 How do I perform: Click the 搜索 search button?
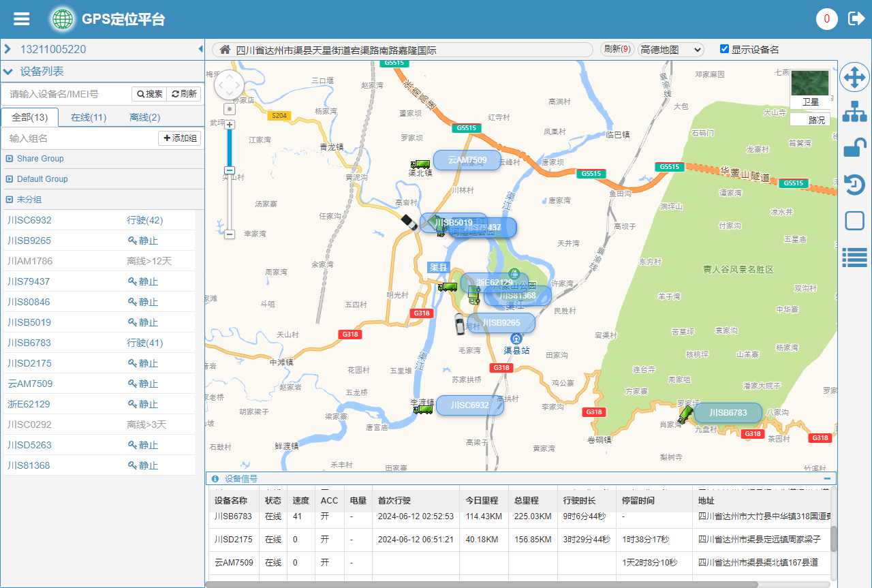pyautogui.click(x=149, y=94)
